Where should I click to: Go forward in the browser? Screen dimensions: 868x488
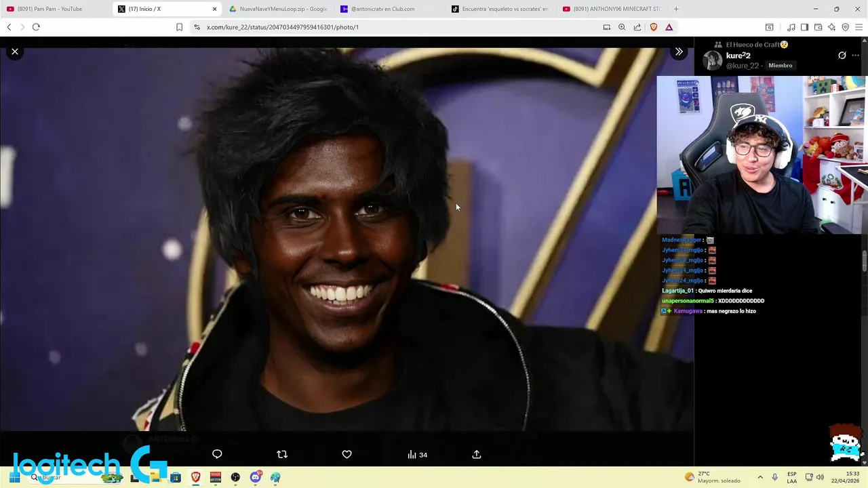click(x=22, y=27)
